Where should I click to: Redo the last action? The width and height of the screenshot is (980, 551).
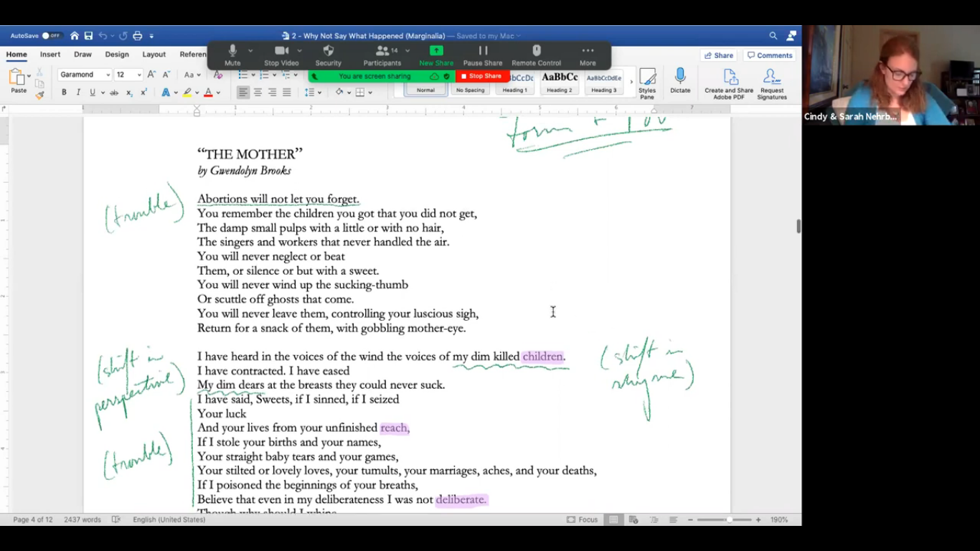tap(123, 36)
